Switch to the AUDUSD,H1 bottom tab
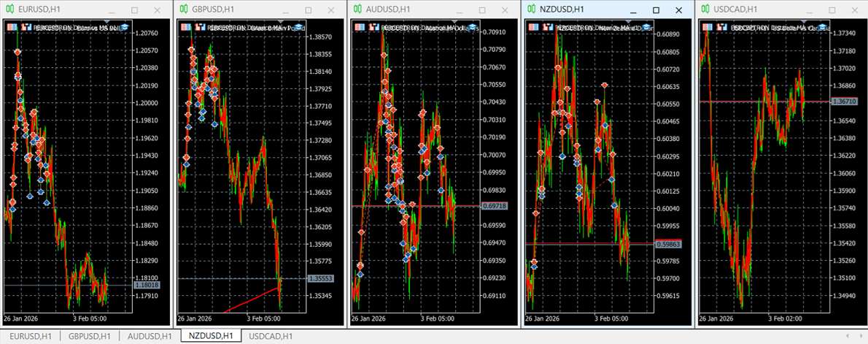The image size is (868, 344). tap(150, 336)
